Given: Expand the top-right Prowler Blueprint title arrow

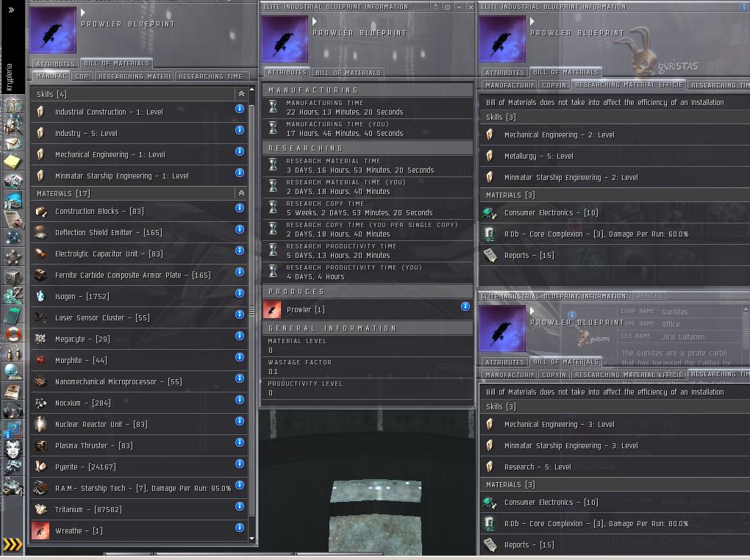Looking at the screenshot, I should [x=532, y=21].
